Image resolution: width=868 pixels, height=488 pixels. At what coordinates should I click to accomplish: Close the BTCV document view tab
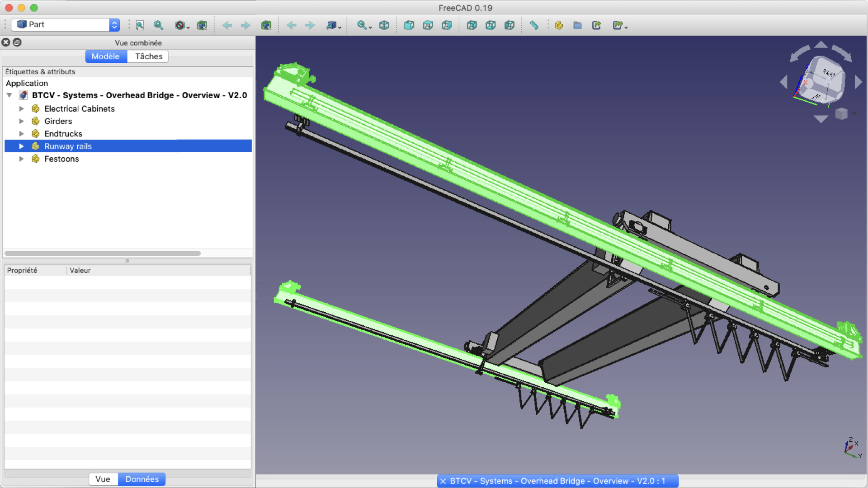pos(443,481)
